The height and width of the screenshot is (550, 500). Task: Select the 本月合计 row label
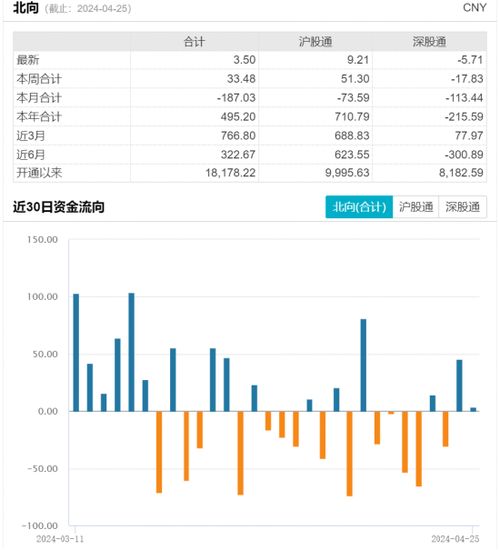(x=39, y=98)
